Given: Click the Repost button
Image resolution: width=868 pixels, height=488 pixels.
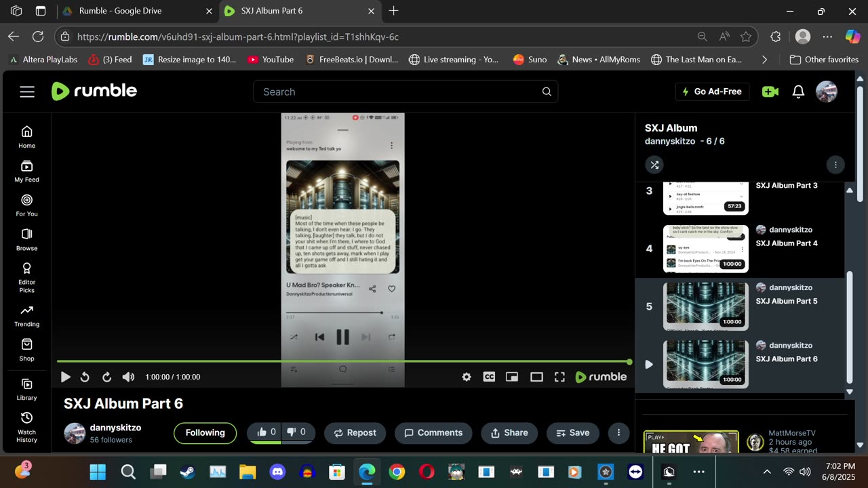Looking at the screenshot, I should point(355,432).
